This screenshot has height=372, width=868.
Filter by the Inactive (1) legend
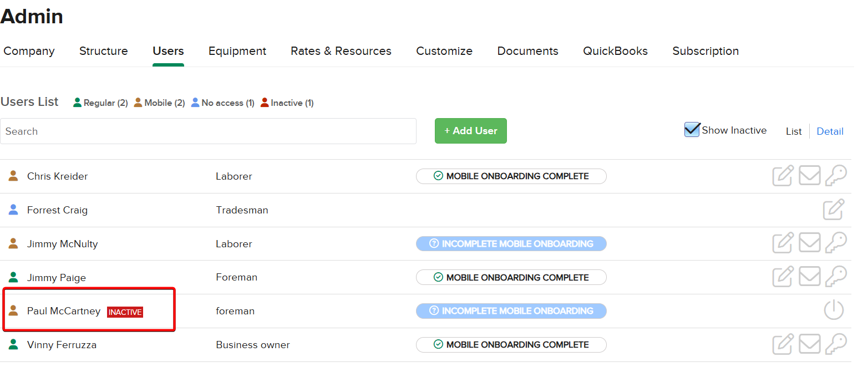point(287,103)
